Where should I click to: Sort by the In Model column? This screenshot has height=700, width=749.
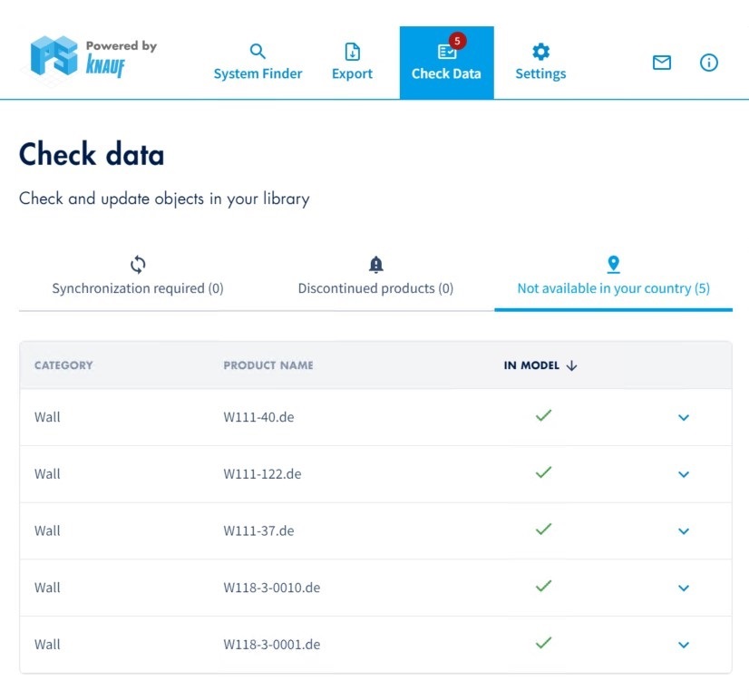click(540, 365)
